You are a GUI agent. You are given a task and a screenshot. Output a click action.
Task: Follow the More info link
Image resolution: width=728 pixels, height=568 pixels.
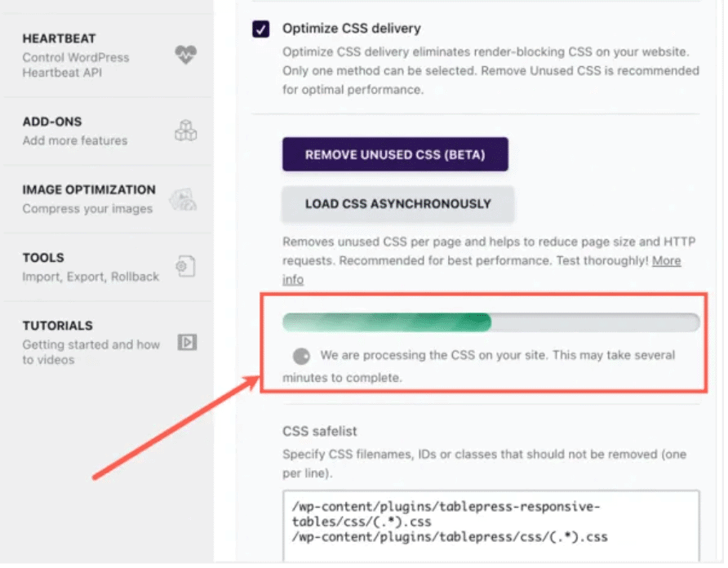pos(666,261)
